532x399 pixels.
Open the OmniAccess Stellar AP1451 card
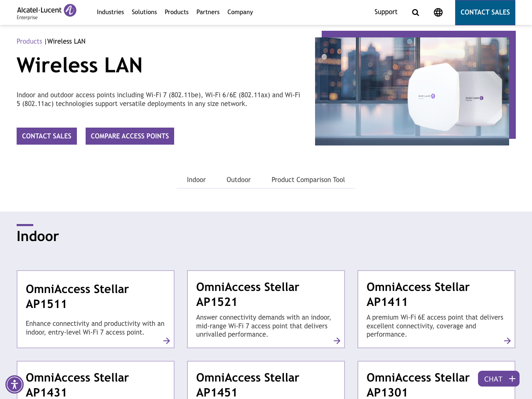pos(266,380)
